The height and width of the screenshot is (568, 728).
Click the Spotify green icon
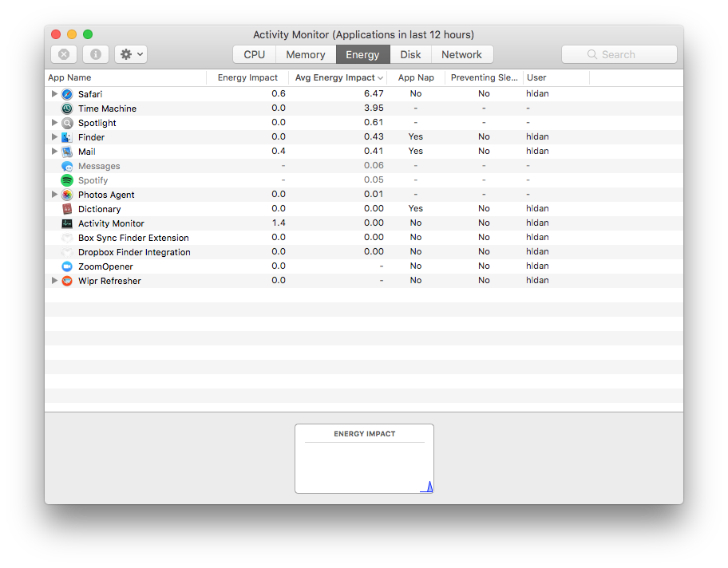[x=67, y=180]
